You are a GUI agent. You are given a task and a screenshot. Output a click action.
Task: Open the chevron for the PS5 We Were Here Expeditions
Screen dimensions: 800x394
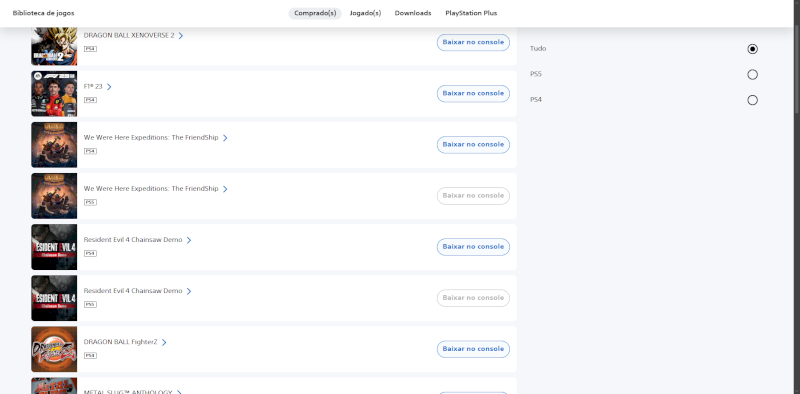coord(225,189)
